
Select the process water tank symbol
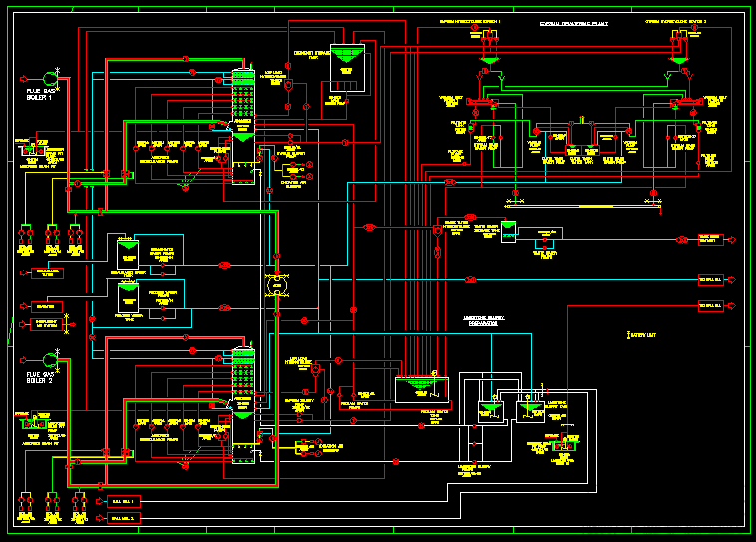pos(129,298)
